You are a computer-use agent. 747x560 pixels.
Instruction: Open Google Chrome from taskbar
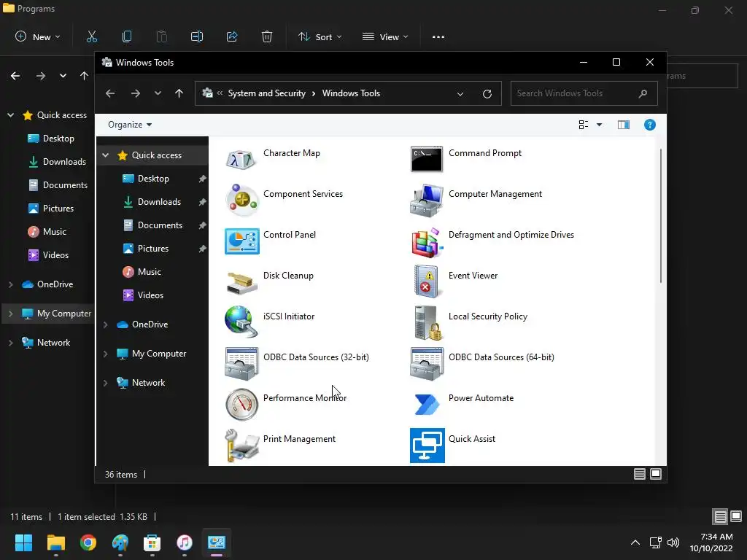pyautogui.click(x=88, y=542)
